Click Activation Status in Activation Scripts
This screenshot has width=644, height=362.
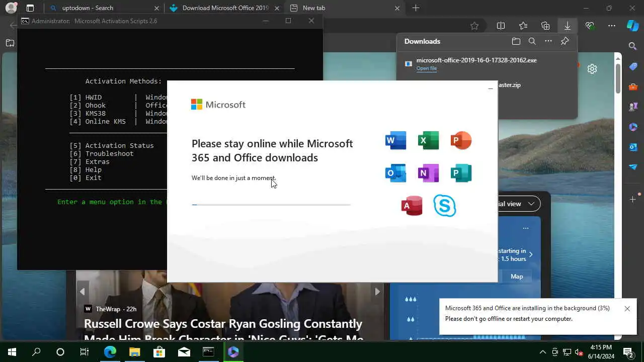(112, 145)
